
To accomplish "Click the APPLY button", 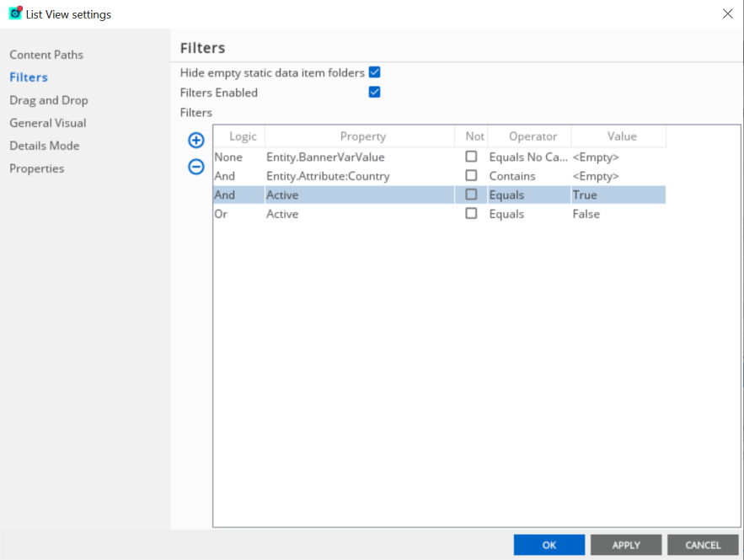I will coord(626,545).
